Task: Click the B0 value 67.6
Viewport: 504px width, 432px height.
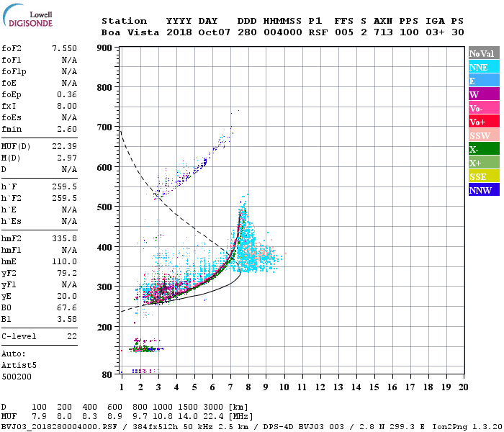Action: pos(67,308)
